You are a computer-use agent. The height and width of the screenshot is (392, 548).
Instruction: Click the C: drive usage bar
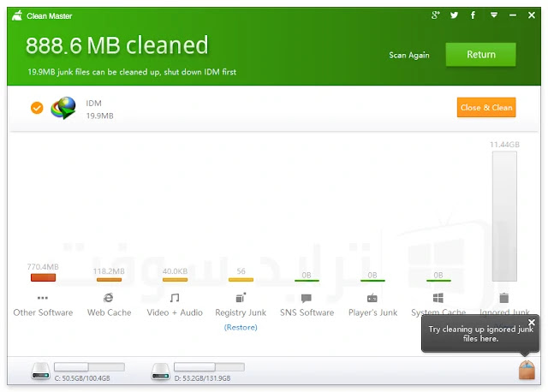pos(89,367)
